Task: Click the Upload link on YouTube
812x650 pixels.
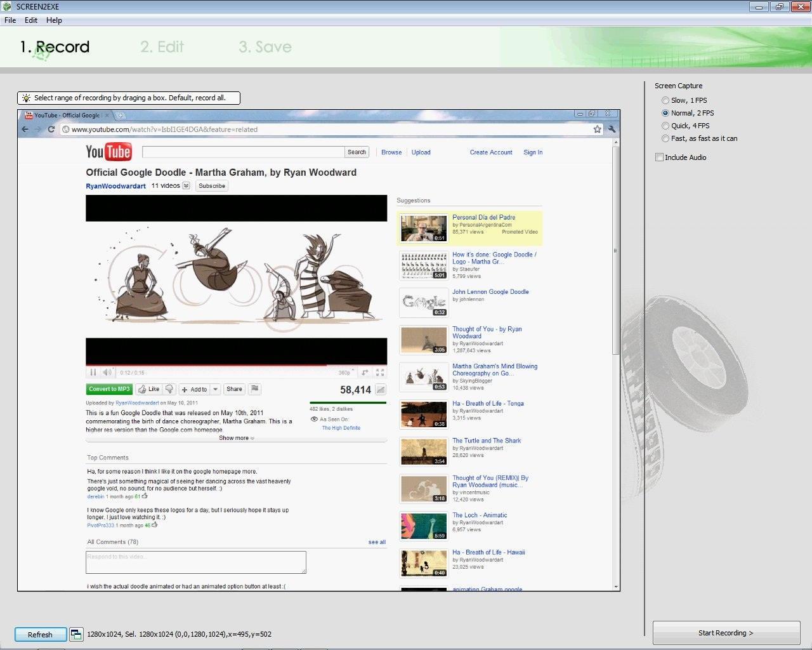Action: pos(421,152)
